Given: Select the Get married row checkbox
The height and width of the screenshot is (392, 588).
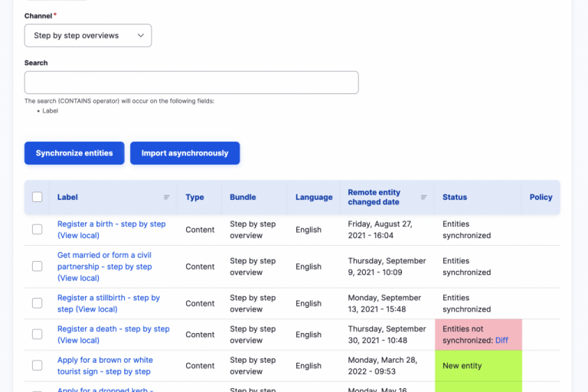Looking at the screenshot, I should [x=37, y=266].
